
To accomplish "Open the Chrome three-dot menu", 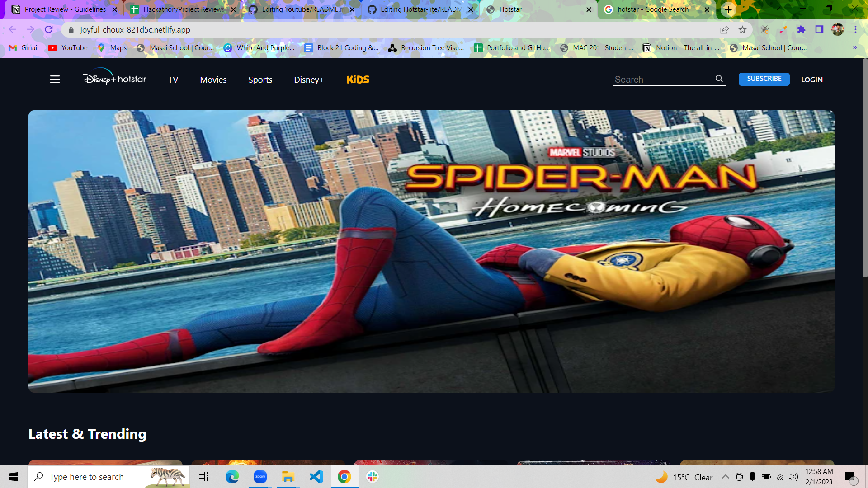I will click(855, 30).
